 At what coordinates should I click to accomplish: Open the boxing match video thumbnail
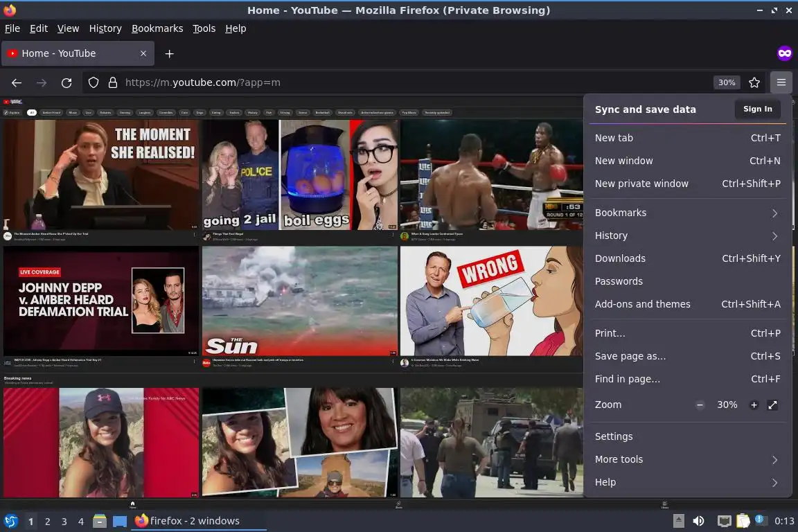click(492, 175)
